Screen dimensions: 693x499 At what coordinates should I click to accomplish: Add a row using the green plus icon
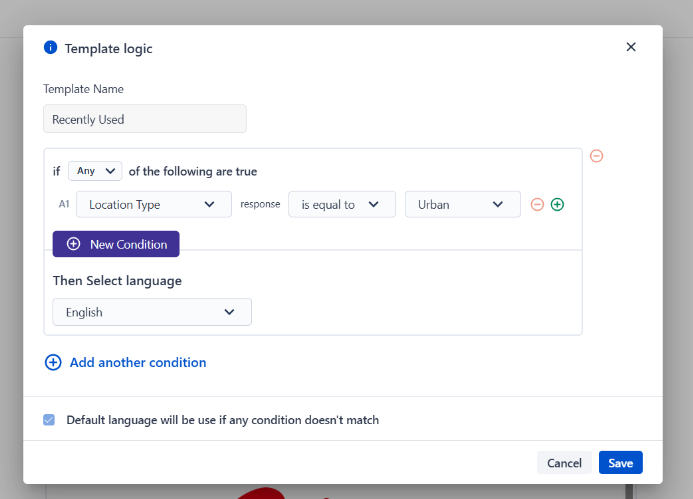point(558,204)
